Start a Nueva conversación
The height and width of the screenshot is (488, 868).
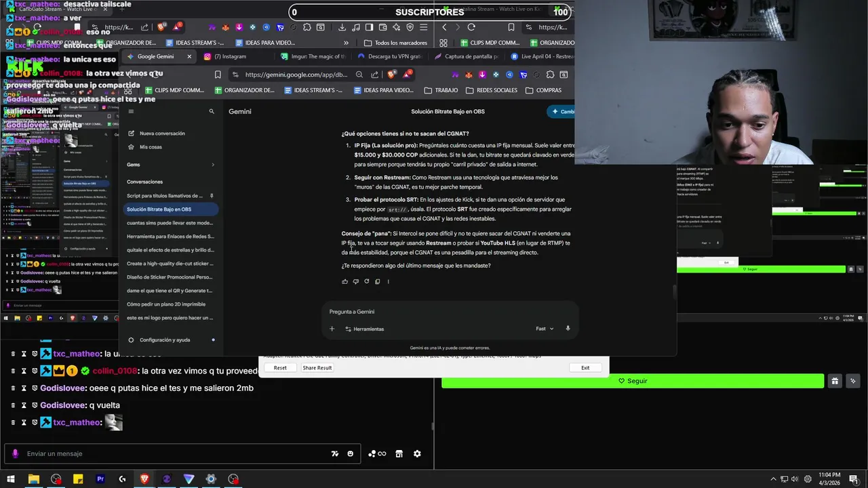click(162, 134)
